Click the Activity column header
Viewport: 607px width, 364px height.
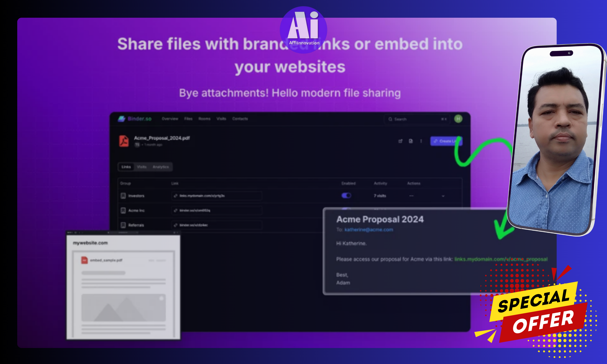pos(380,183)
